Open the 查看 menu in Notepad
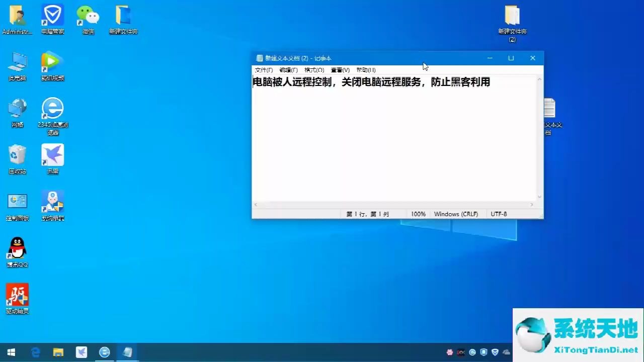 (x=340, y=70)
